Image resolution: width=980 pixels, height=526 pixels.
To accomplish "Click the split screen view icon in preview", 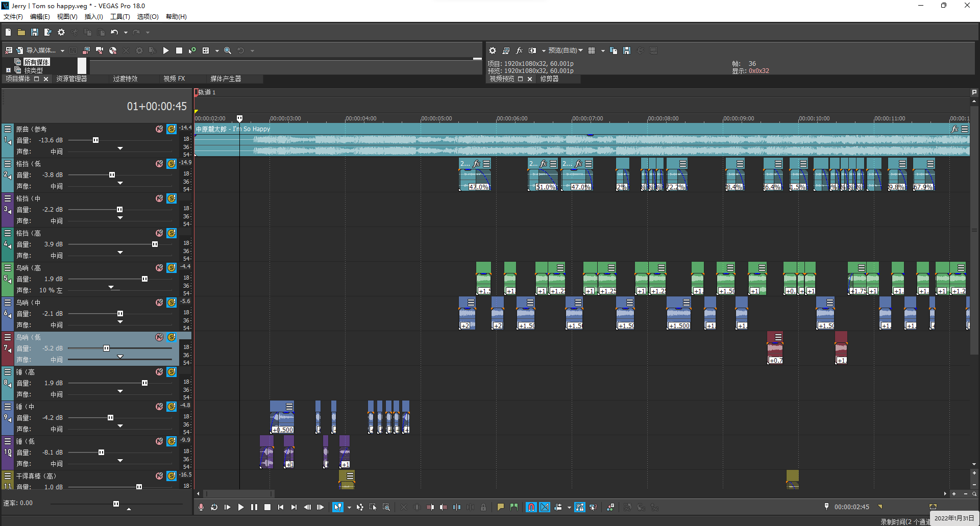I will [x=532, y=51].
